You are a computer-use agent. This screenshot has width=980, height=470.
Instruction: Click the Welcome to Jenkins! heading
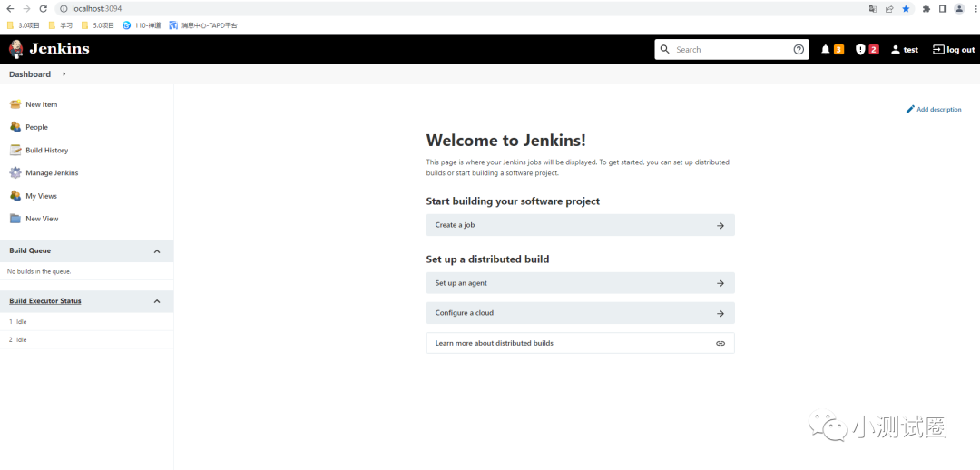pos(505,140)
